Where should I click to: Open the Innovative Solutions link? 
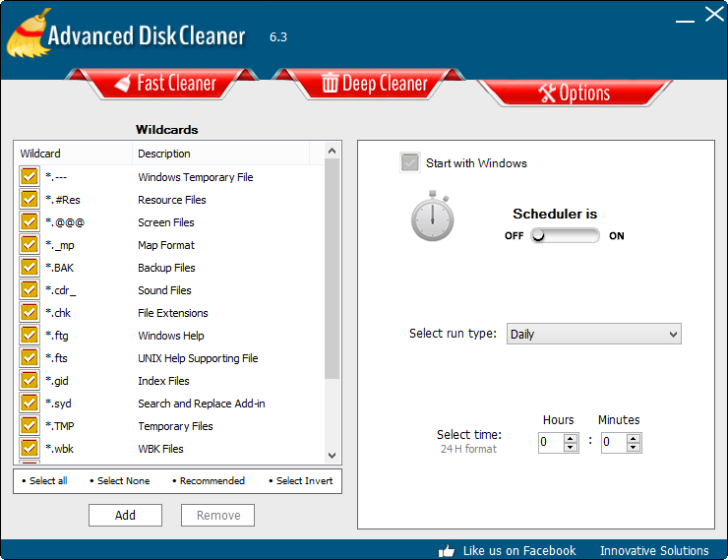point(654,551)
